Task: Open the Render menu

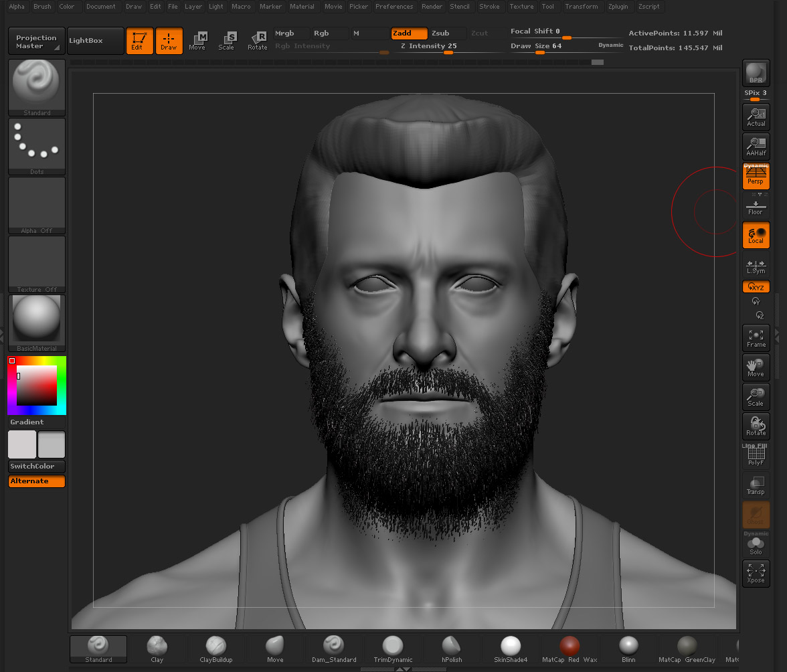Action: point(432,7)
